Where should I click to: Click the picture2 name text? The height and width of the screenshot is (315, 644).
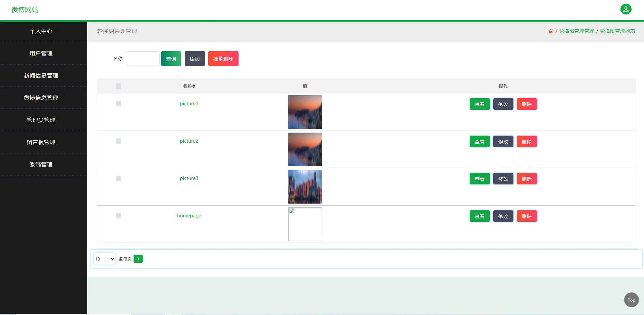pos(189,141)
